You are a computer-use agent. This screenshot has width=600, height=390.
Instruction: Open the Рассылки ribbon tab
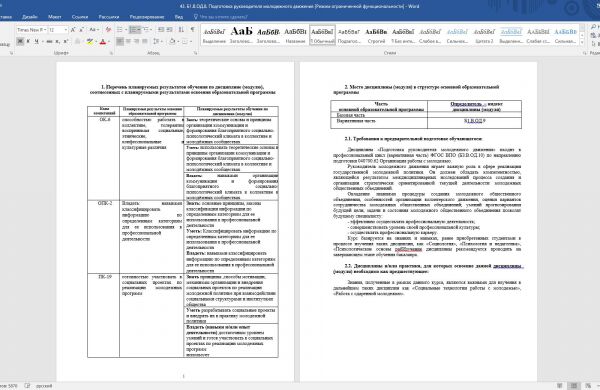point(109,17)
